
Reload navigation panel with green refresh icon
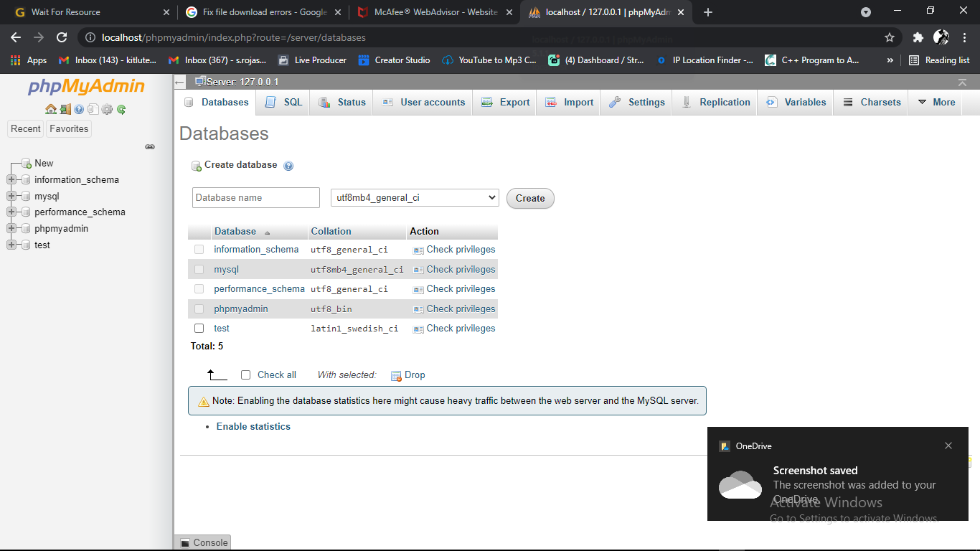pos(121,110)
